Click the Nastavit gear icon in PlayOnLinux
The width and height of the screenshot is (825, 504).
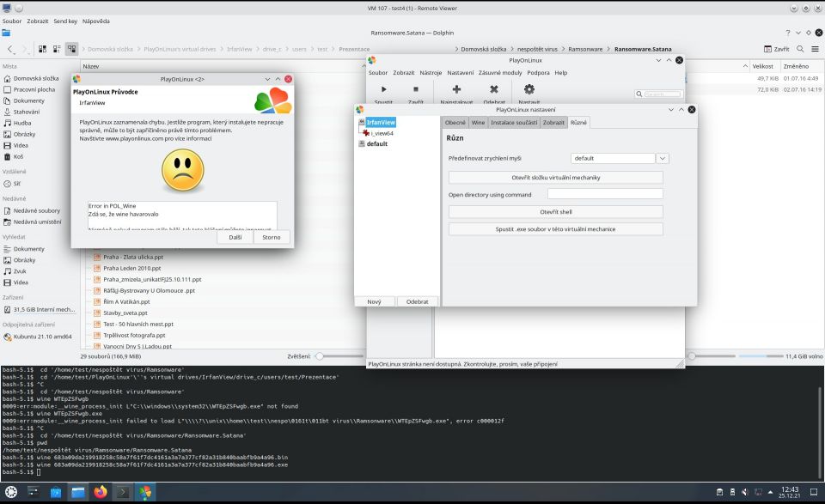tap(529, 89)
